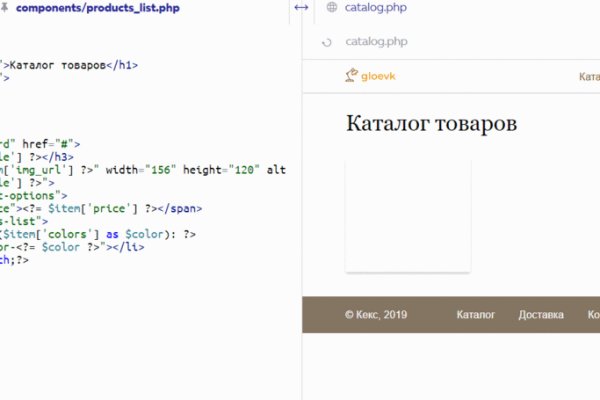This screenshot has height=400, width=600.
Task: Open the cut-off header navigation link
Action: pyautogui.click(x=589, y=76)
